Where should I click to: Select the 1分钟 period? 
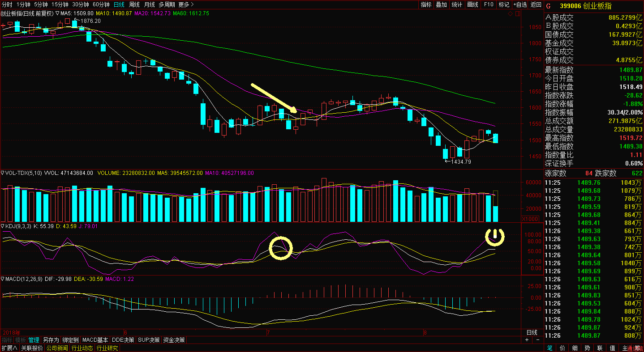pyautogui.click(x=23, y=4)
